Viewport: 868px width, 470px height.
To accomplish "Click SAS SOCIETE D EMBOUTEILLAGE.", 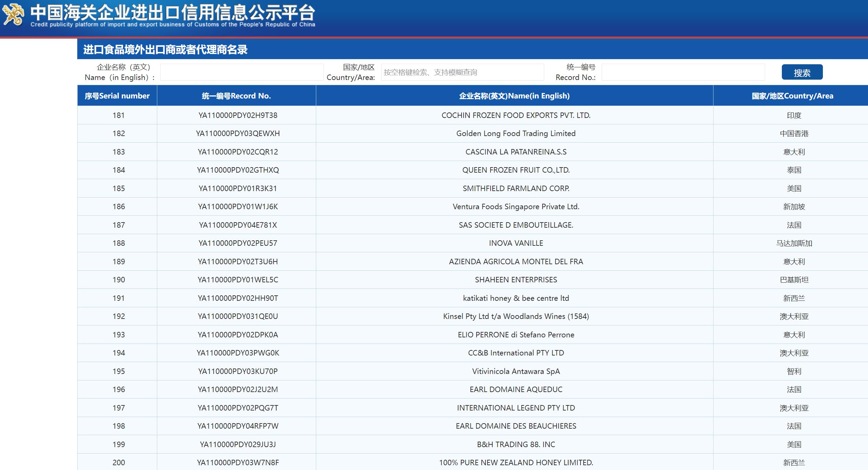I will click(x=516, y=225).
